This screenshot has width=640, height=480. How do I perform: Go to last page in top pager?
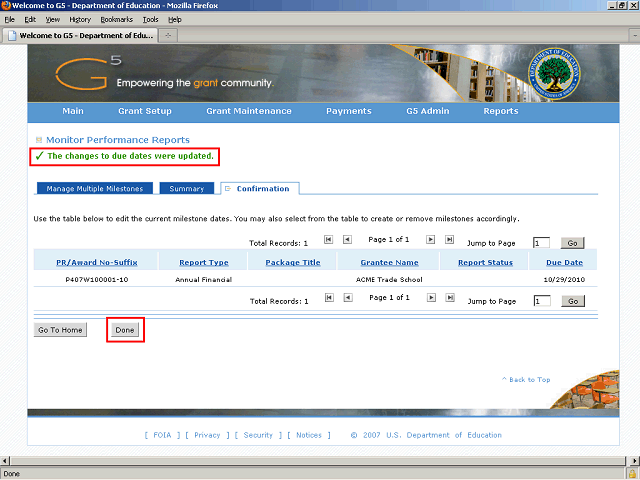tap(449, 240)
